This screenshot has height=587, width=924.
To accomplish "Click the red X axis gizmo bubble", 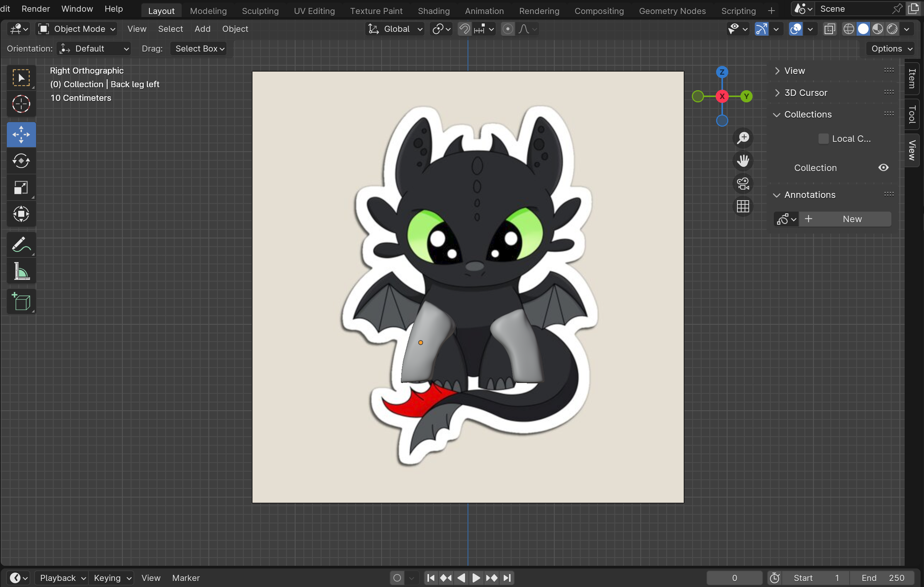I will pos(722,96).
